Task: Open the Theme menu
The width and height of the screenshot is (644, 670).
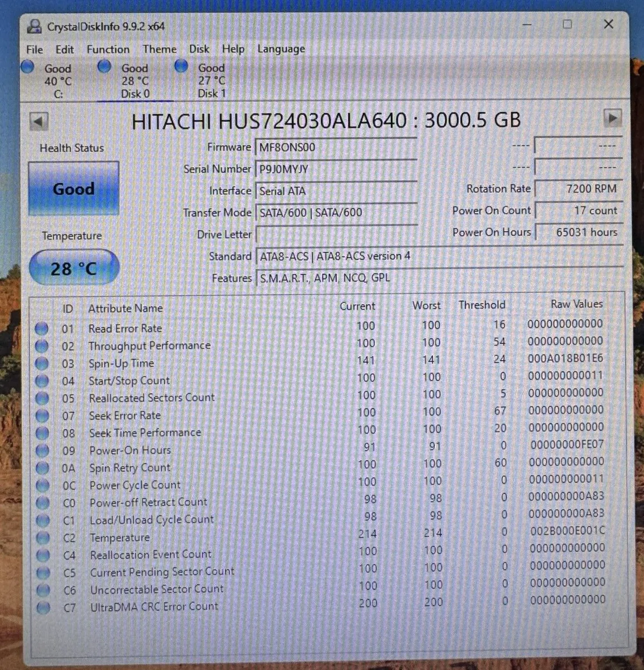Action: [159, 49]
